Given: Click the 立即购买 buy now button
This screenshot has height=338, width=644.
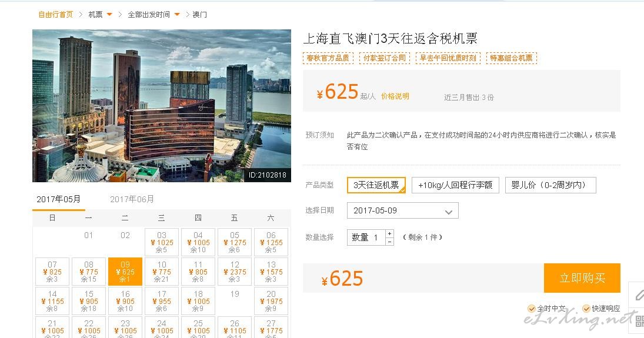Looking at the screenshot, I should pos(582,278).
